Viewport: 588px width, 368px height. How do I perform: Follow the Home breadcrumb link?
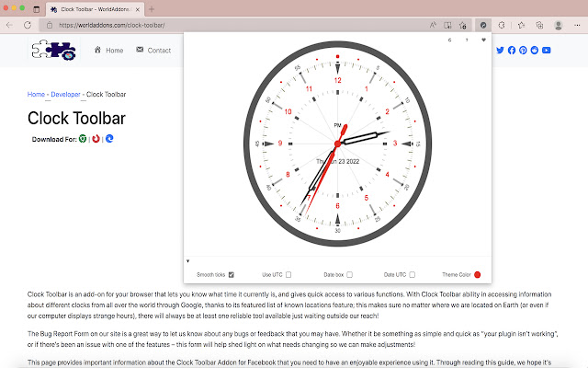[x=36, y=94]
